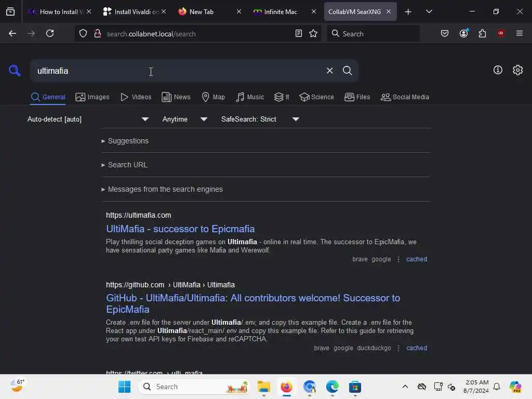Reload the current page

tap(50, 33)
